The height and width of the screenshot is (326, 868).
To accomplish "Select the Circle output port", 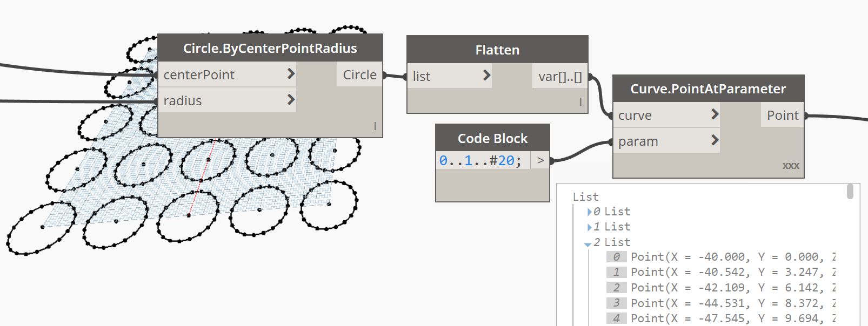I will tap(360, 74).
